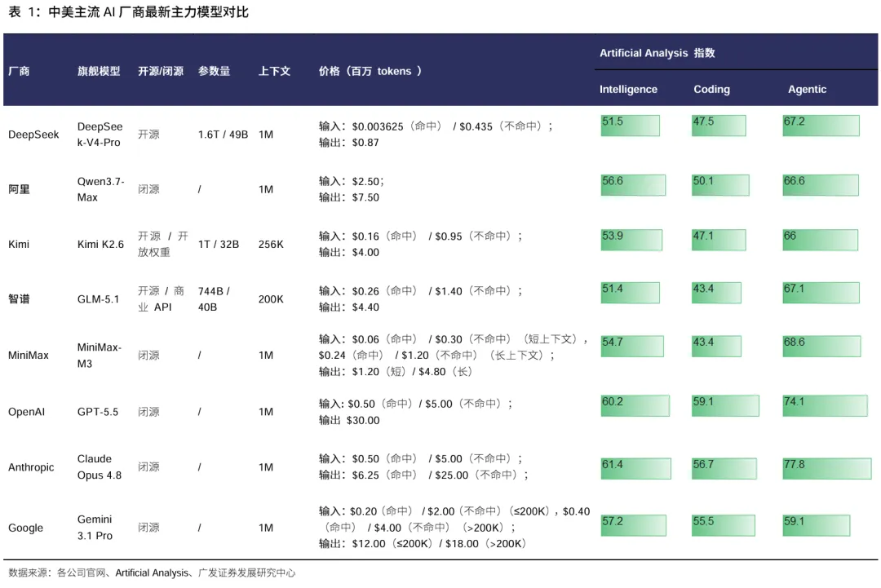Click the Gemini Intelligence bar 57.2
This screenshot has width=881, height=588.
[633, 525]
